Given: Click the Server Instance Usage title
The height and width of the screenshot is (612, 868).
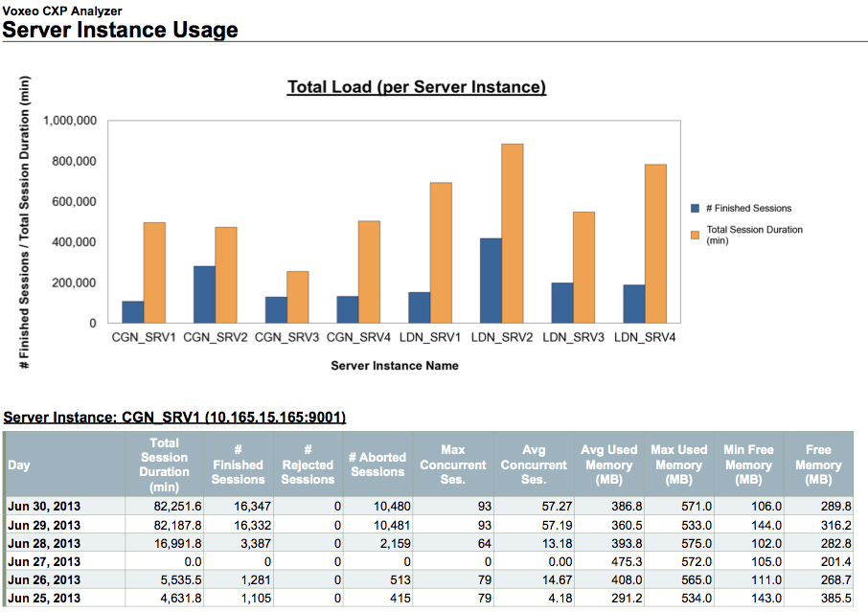Looking at the screenshot, I should (121, 30).
